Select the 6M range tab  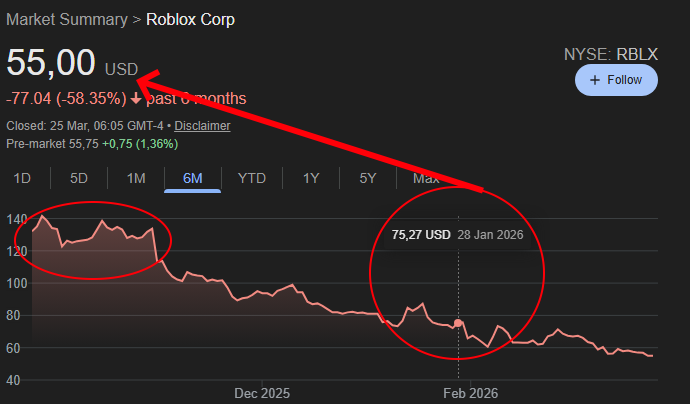(193, 178)
